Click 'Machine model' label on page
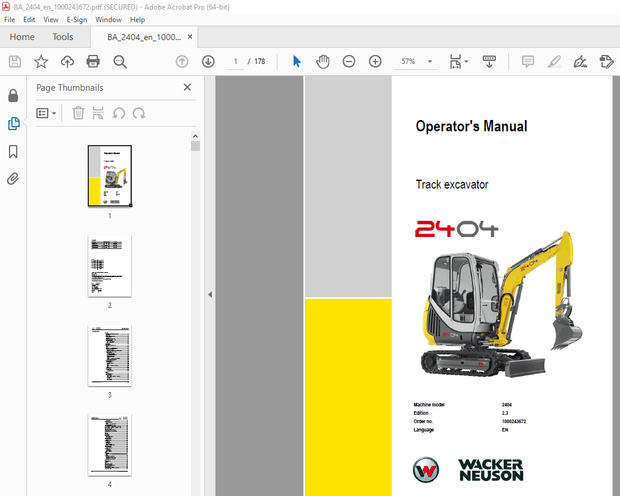Image resolution: width=620 pixels, height=496 pixels. click(x=429, y=405)
